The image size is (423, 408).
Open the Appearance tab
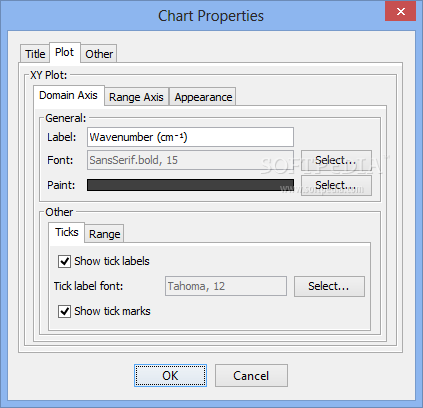click(x=203, y=97)
